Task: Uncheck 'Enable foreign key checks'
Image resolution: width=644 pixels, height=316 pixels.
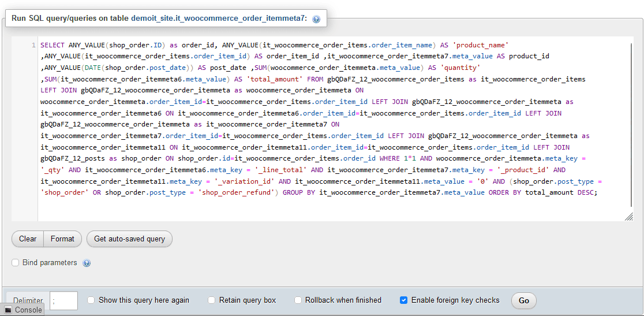Action: [404, 300]
